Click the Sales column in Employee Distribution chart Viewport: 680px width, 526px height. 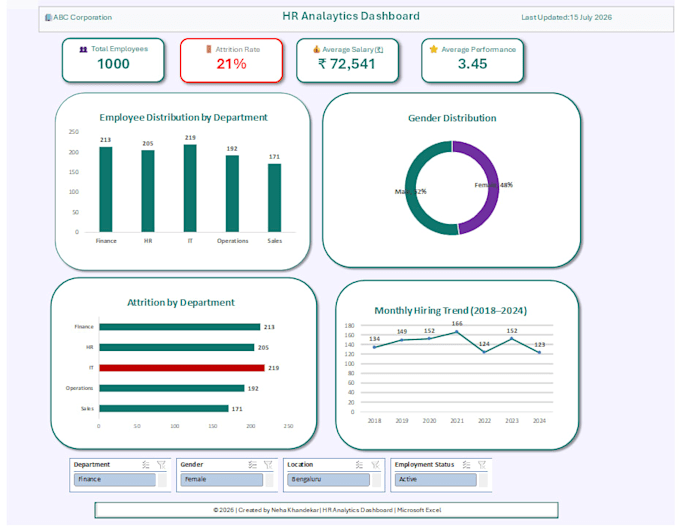pos(275,198)
